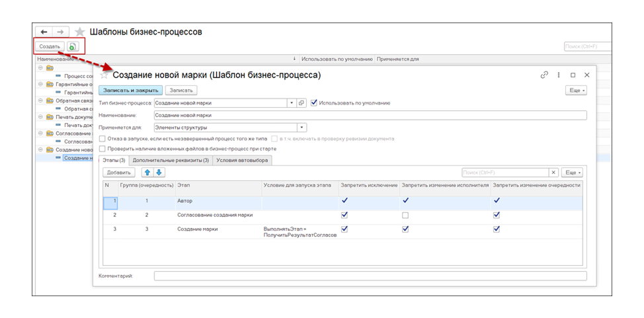Click Создать button in templates list
Image resolution: width=644 pixels, height=318 pixels.
pos(50,46)
